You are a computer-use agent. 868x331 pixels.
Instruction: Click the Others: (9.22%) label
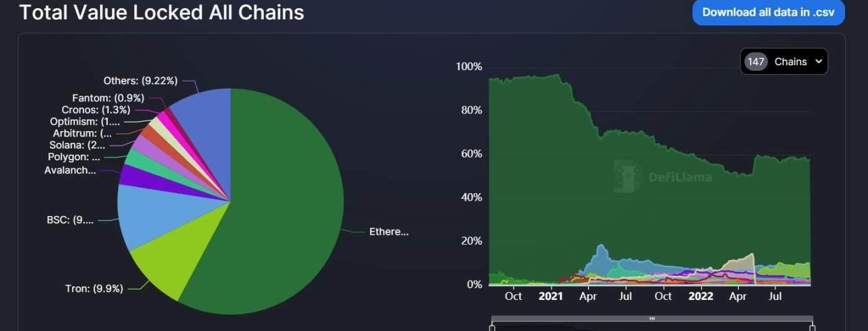coord(140,81)
